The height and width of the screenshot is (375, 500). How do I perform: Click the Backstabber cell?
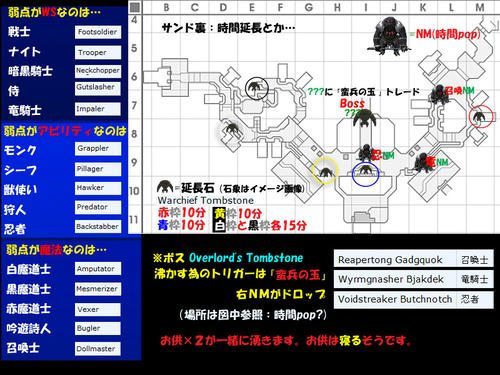(x=98, y=227)
